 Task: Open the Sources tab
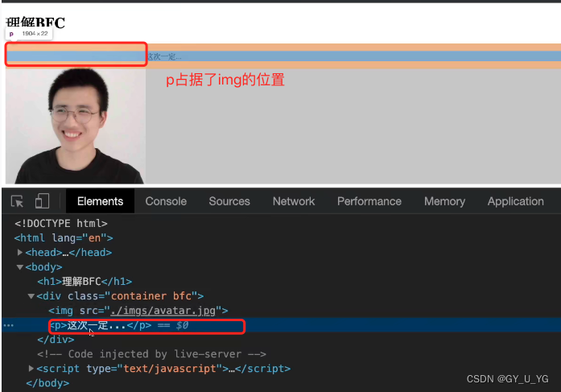pos(229,201)
